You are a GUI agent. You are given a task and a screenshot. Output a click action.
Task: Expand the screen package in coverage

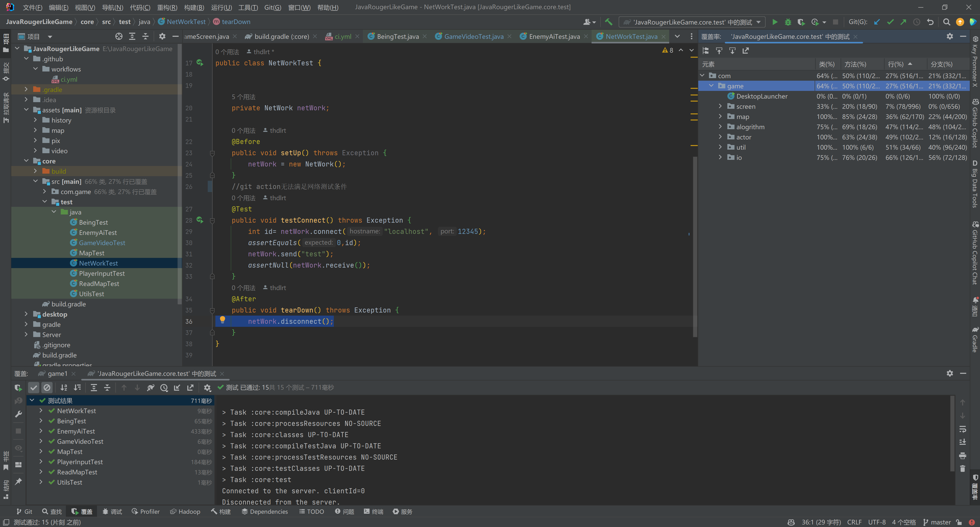(x=720, y=106)
